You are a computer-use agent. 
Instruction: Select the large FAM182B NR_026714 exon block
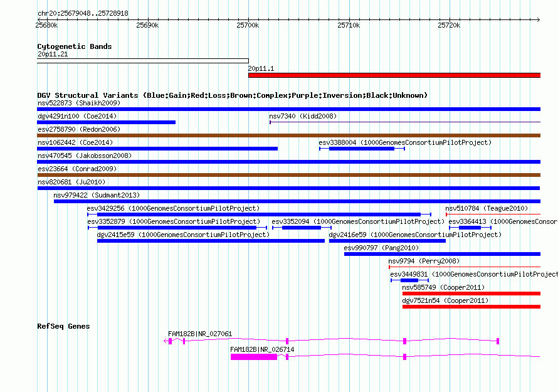point(254,357)
